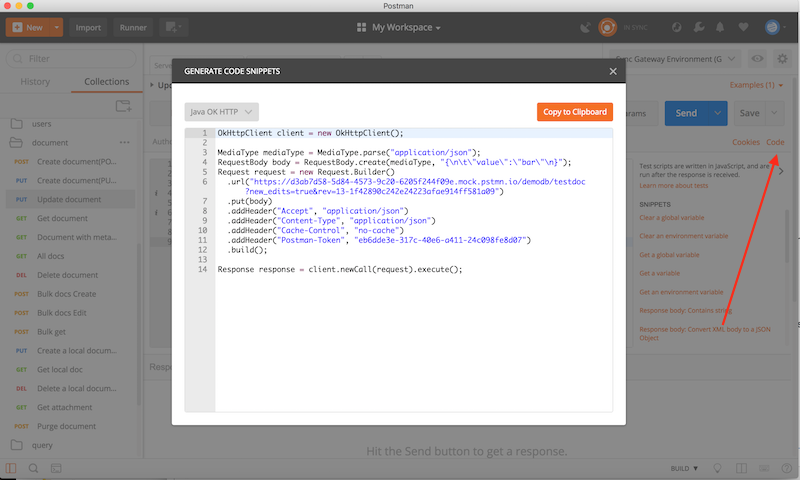The image size is (800, 480).
Task: Click the two pane view icon
Action: (x=741, y=468)
